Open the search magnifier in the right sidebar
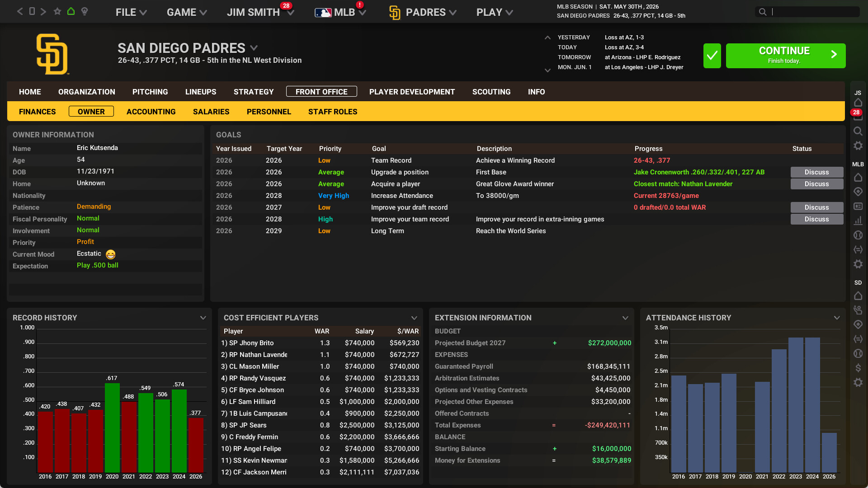 (x=858, y=131)
